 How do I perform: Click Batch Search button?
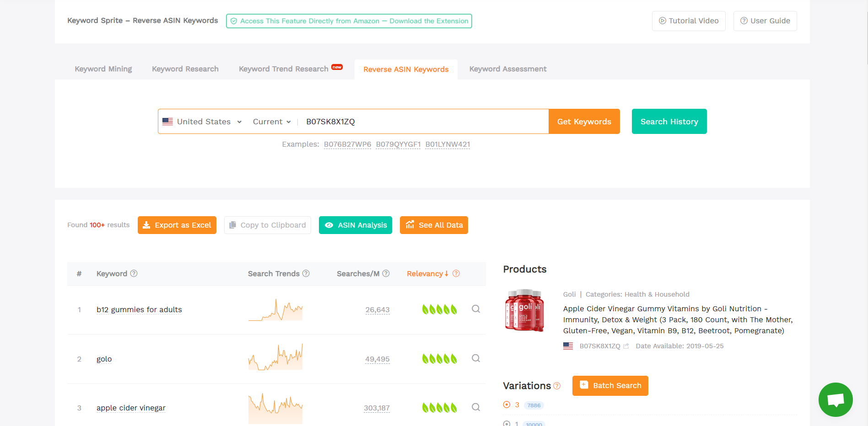(x=610, y=386)
